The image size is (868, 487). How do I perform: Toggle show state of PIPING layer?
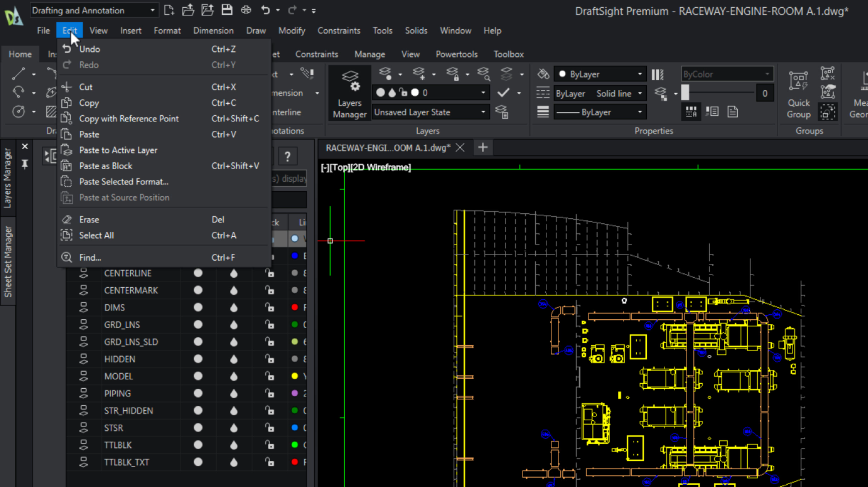click(x=198, y=393)
